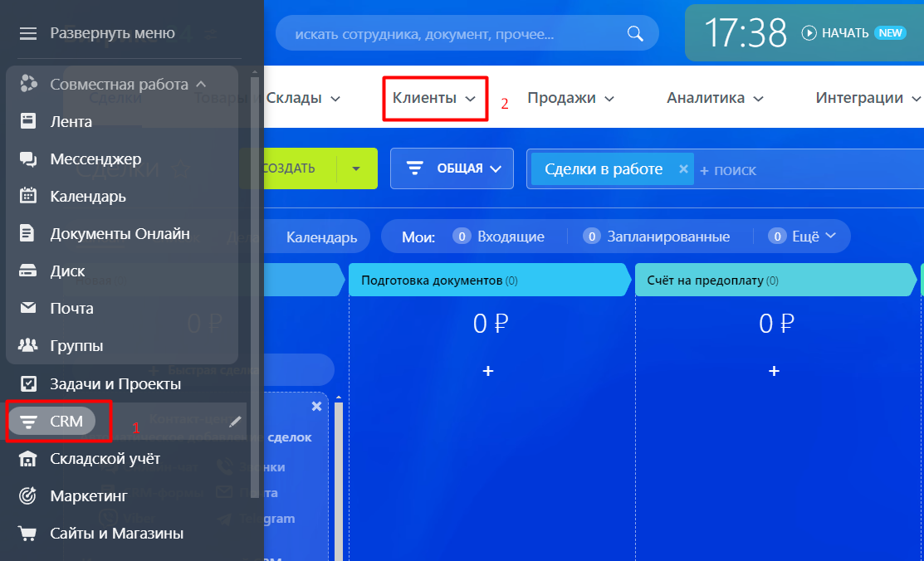The width and height of the screenshot is (924, 561).
Task: Switch to the 'Календарь' view tab
Action: (x=321, y=237)
